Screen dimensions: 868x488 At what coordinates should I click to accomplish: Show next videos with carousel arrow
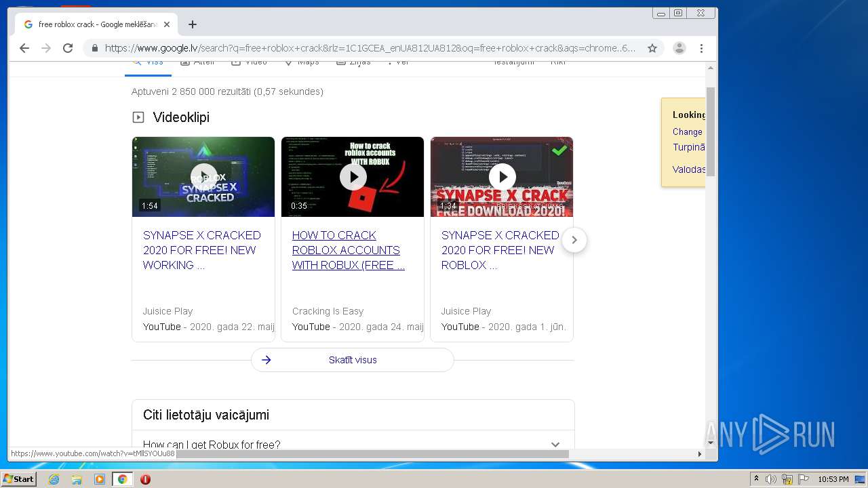[x=574, y=240]
